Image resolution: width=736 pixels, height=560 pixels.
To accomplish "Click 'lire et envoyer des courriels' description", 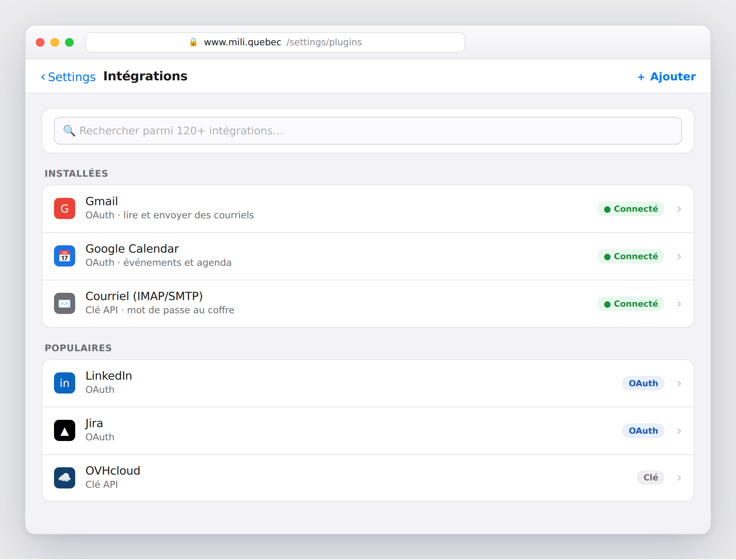I will (x=188, y=215).
